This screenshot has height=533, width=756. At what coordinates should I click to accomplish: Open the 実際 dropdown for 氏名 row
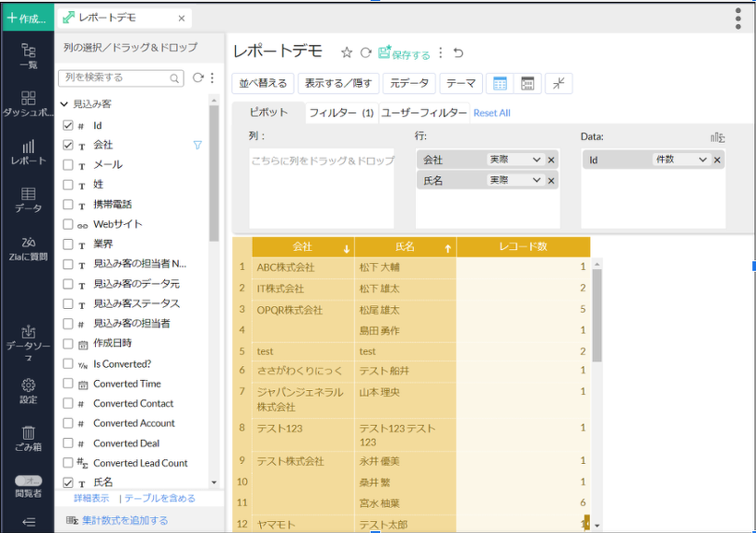tap(514, 181)
